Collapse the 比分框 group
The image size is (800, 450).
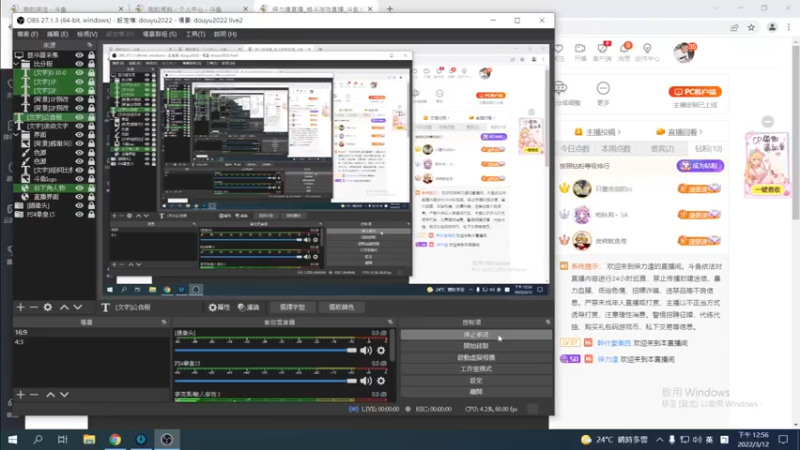[x=16, y=64]
